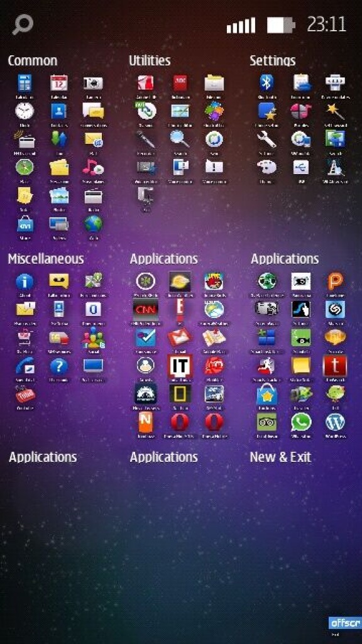Select the Miscellaneous category header
The image size is (362, 644).
tap(46, 259)
